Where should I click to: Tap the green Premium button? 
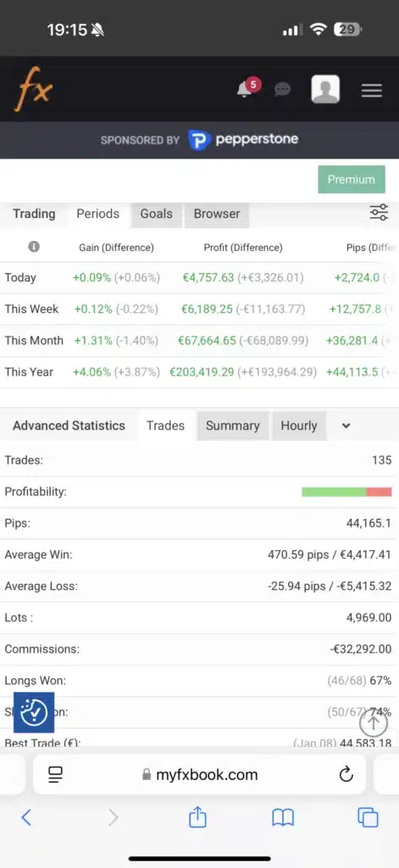(x=352, y=180)
